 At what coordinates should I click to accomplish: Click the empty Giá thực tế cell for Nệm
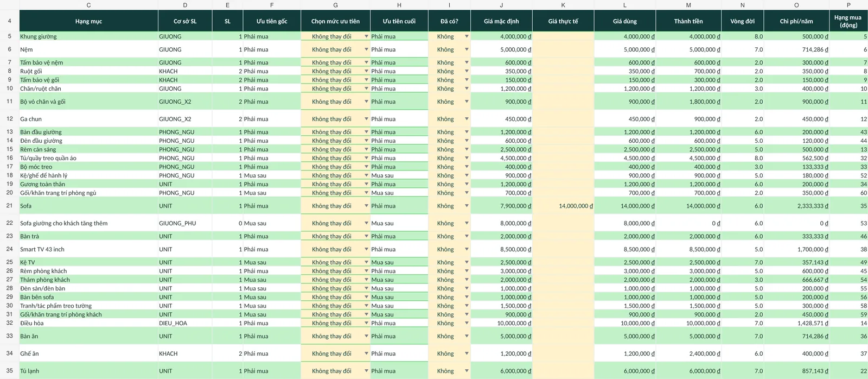coord(563,49)
